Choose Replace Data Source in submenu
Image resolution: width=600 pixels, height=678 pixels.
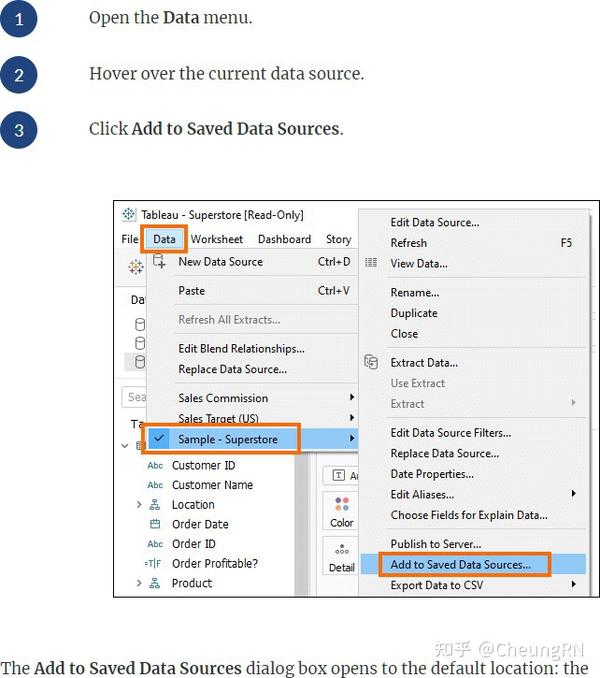473,453
